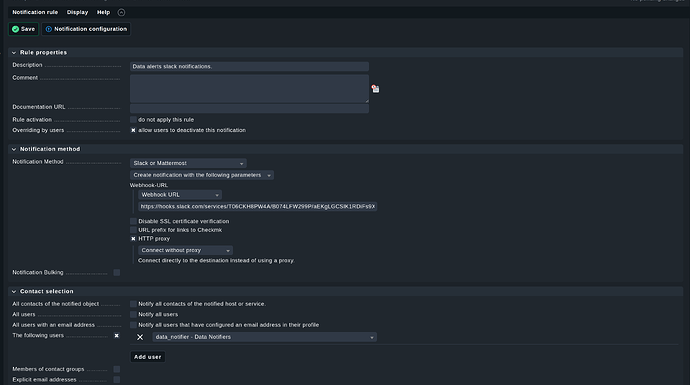Check the Notify all users checkbox

(x=133, y=315)
